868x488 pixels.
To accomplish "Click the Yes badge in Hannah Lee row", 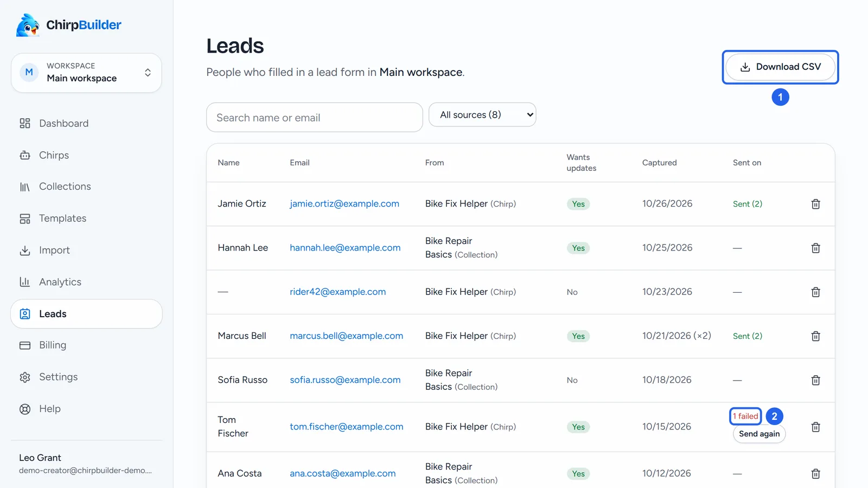I will coord(578,248).
